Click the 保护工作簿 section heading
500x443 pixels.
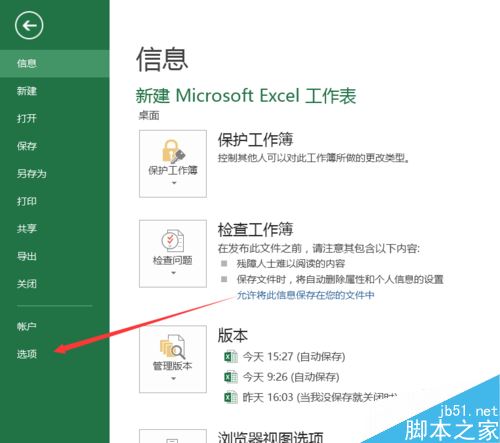point(255,139)
